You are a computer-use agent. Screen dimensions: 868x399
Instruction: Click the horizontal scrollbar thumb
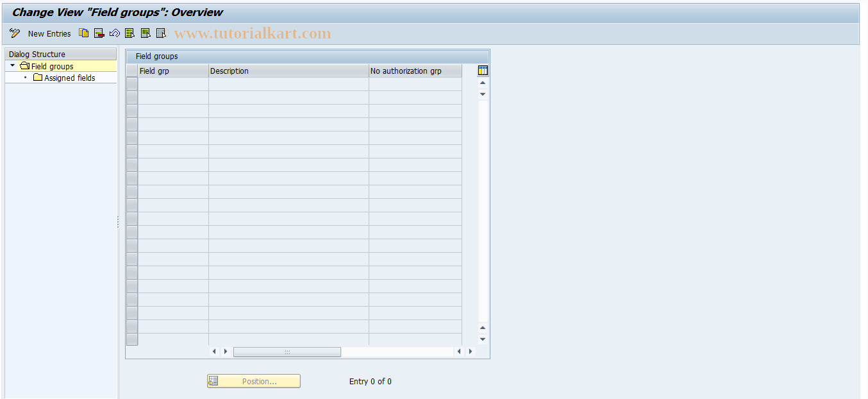point(287,352)
